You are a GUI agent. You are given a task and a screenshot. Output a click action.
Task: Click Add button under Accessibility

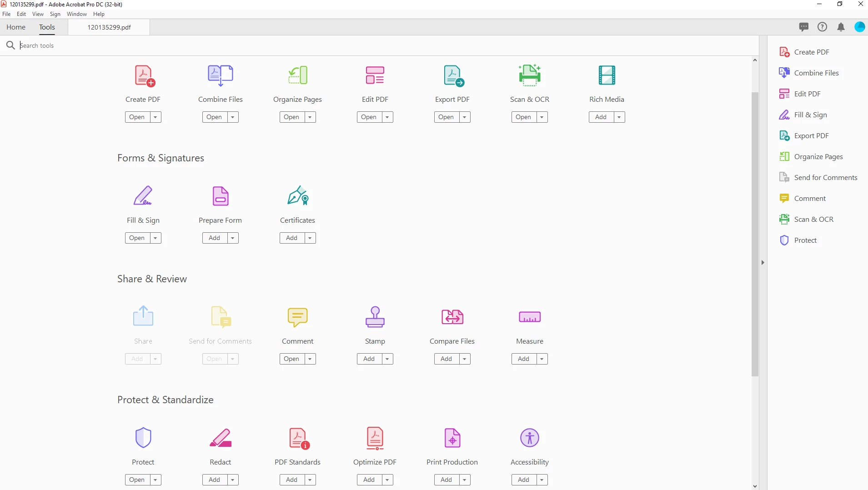(x=523, y=480)
